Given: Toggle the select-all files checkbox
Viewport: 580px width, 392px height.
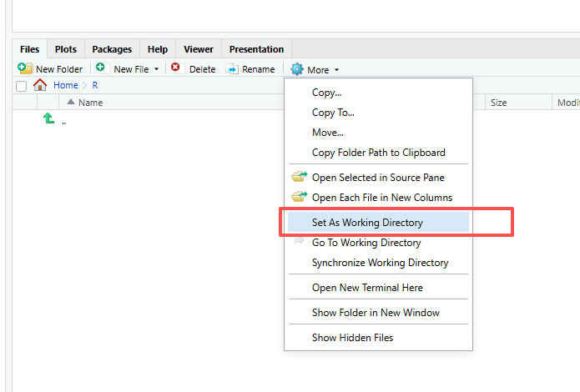Looking at the screenshot, I should pyautogui.click(x=22, y=85).
